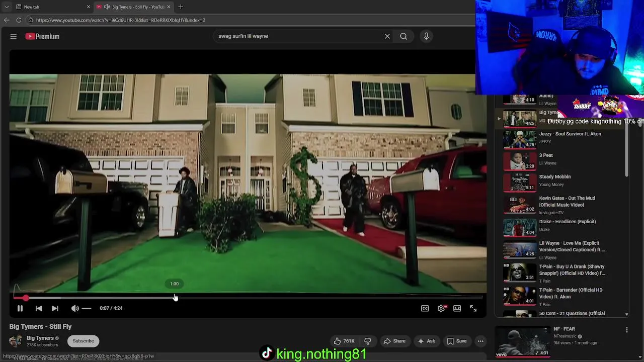The image size is (644, 362).
Task: Click the red playhead on the progress bar
Action: pyautogui.click(x=26, y=298)
